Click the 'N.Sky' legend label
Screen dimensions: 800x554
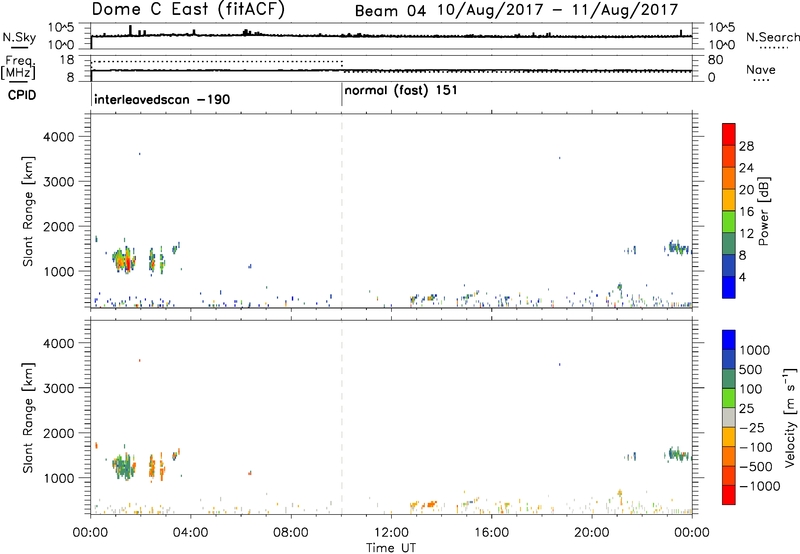(x=19, y=37)
